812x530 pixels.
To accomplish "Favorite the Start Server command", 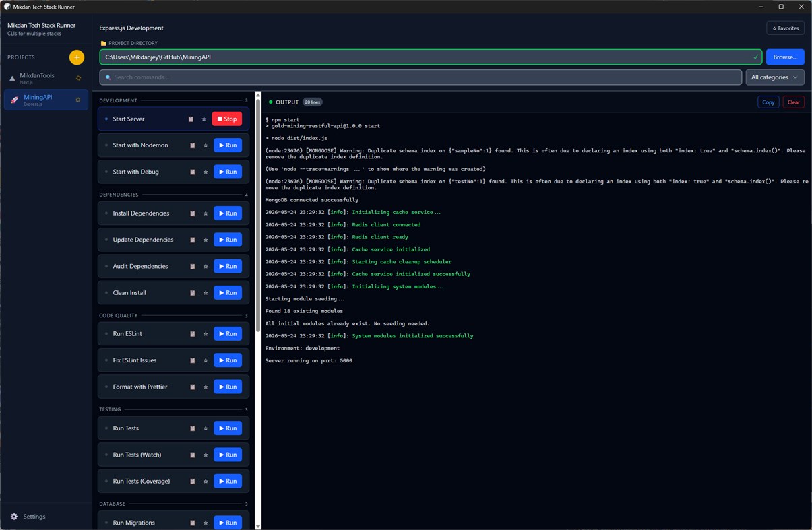I will 204,119.
